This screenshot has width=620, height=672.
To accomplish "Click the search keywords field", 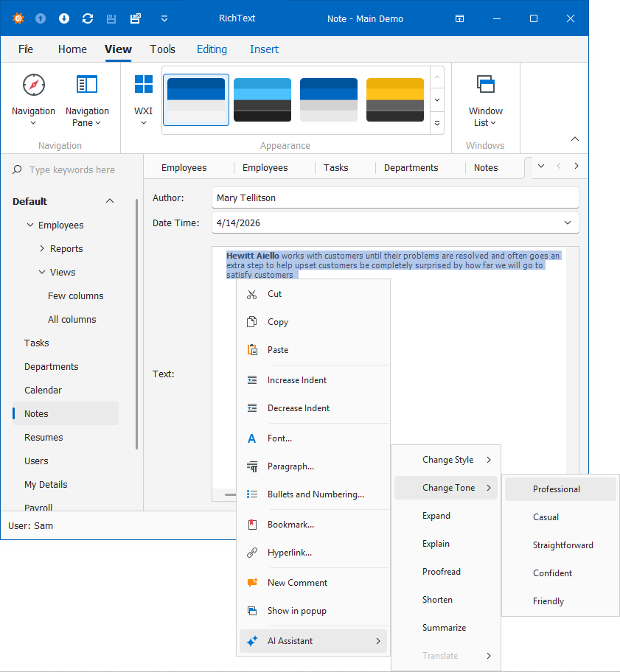I will coord(72,169).
